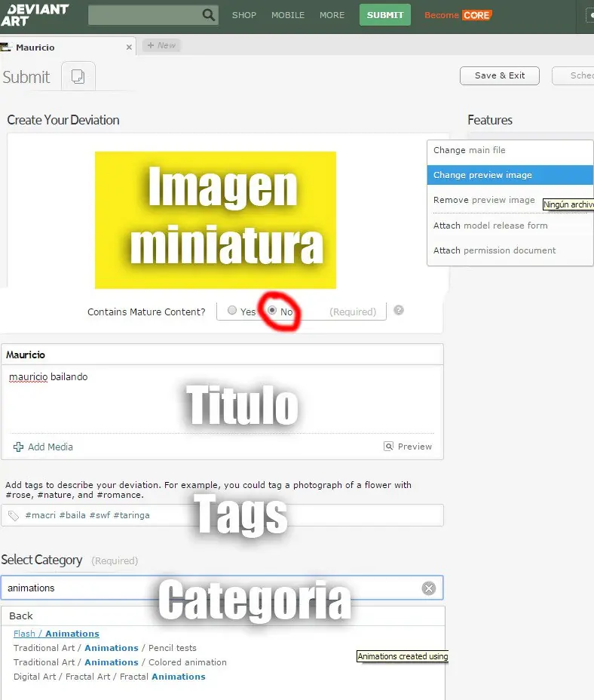Screen dimensions: 594x700
Task: Click the Preview label text
Action: 415,447
